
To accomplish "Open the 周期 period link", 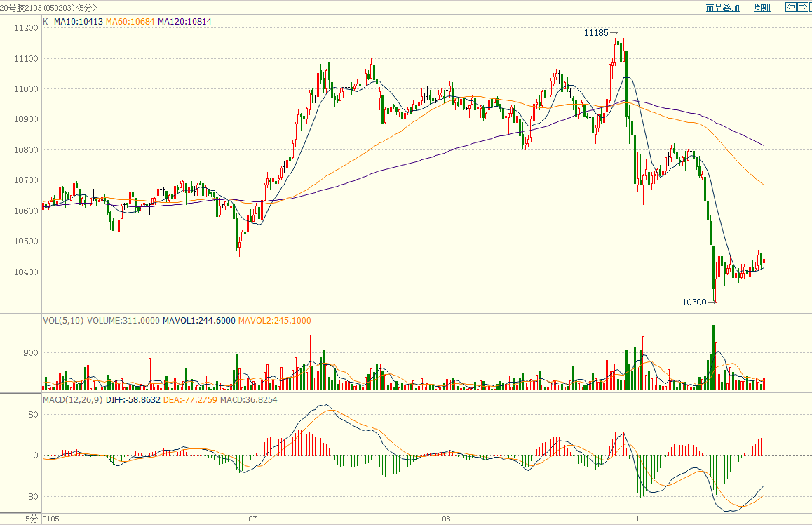I will pyautogui.click(x=762, y=8).
